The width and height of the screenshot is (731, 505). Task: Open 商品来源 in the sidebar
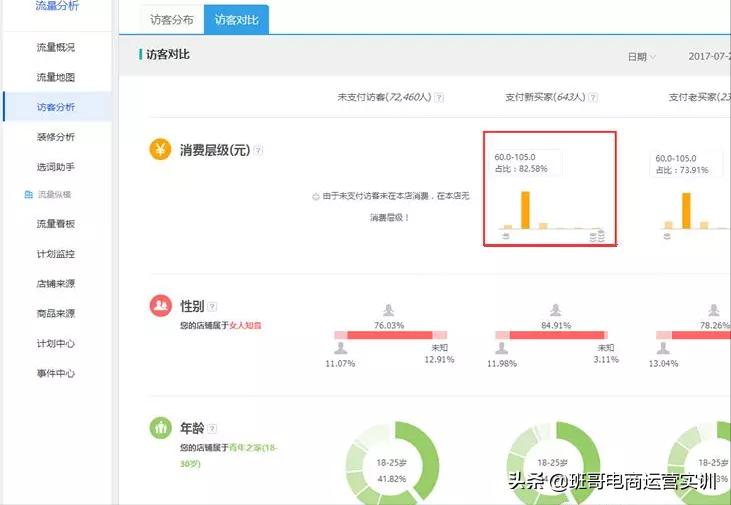coord(55,313)
